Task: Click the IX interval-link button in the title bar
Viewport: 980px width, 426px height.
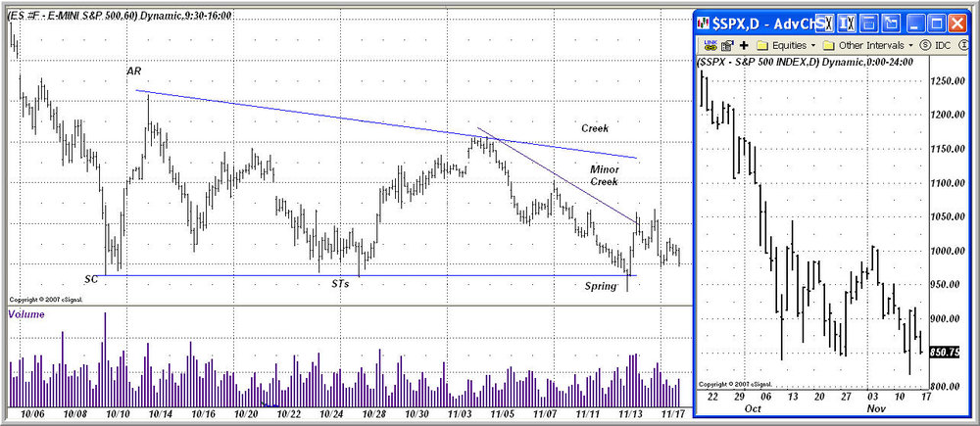Action: tap(848, 24)
